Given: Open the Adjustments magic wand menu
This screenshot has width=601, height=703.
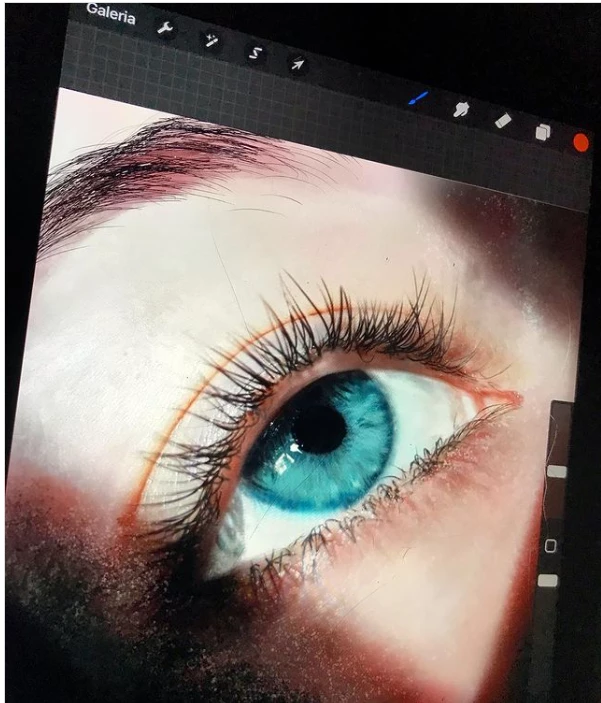Looking at the screenshot, I should [210, 40].
